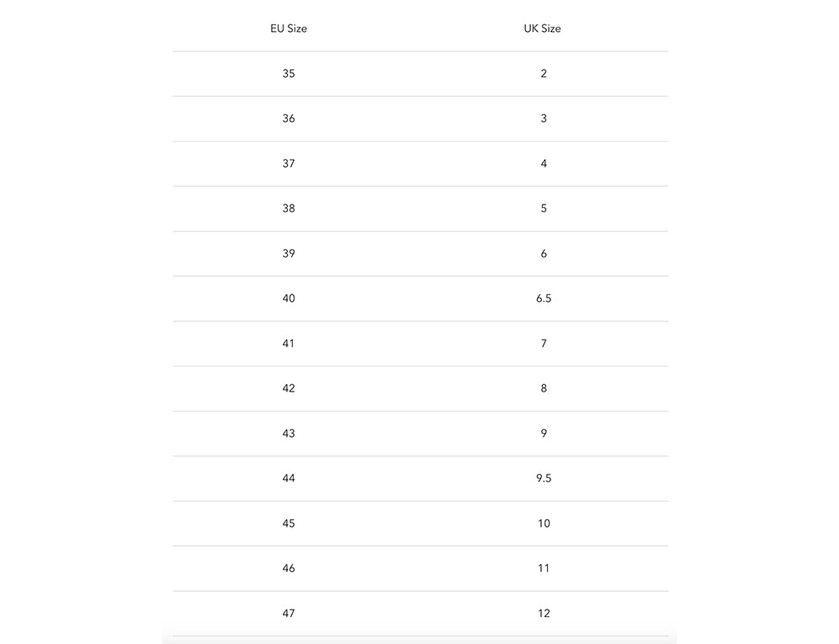
Task: Click EU size 37 in the table
Action: [x=289, y=164]
